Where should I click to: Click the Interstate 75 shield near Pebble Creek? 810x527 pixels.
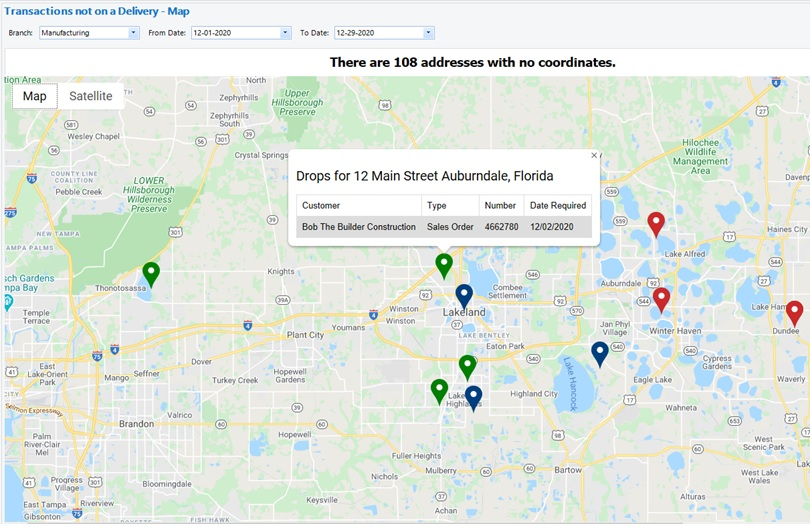coord(32,178)
